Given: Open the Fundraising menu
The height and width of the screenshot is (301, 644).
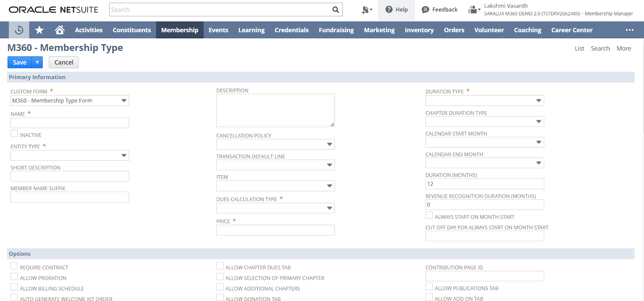Looking at the screenshot, I should [336, 30].
